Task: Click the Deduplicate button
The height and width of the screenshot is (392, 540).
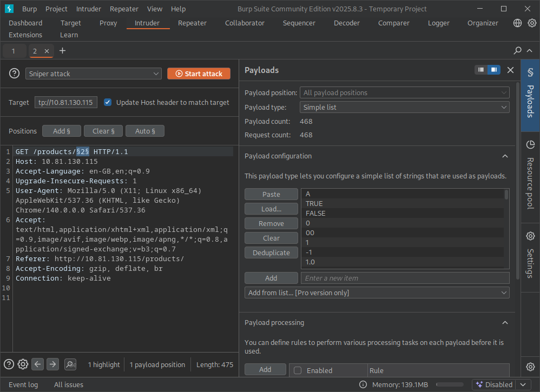Action: tap(271, 252)
